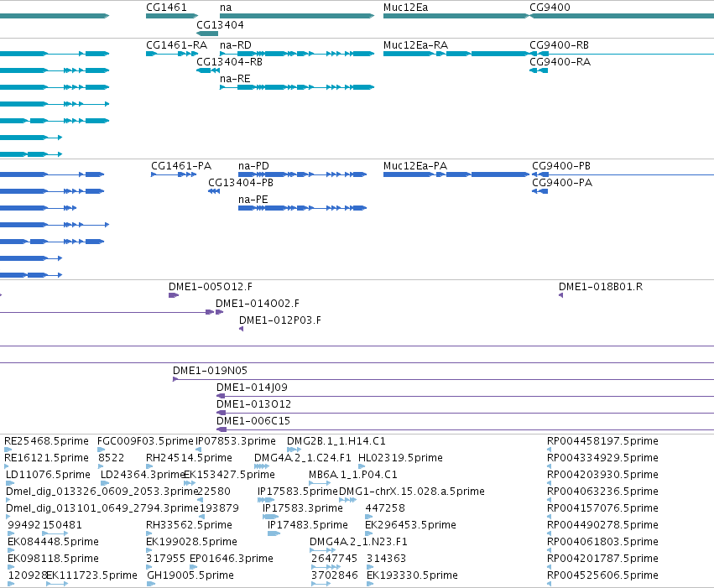The height and width of the screenshot is (588, 714).
Task: Select EST RP004157076.5prime
Action: point(602,508)
